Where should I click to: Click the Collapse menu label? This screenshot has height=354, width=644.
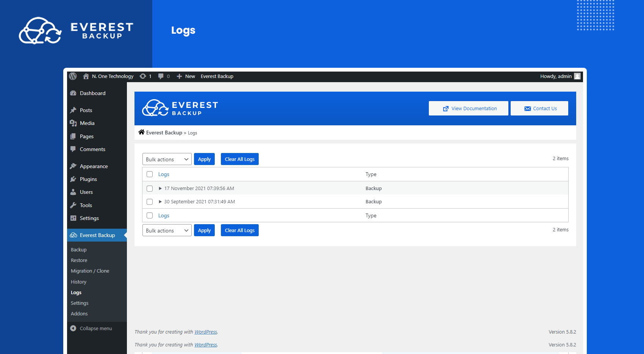pos(96,328)
